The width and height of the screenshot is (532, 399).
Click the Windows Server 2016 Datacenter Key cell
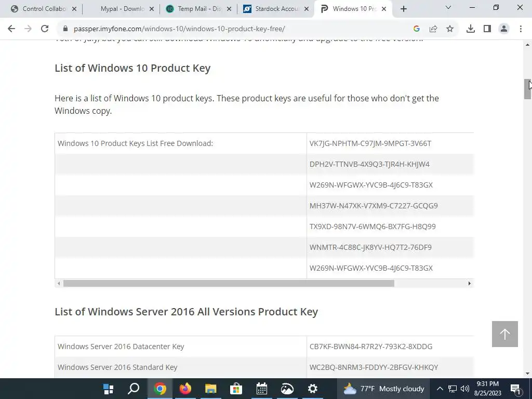click(181, 347)
